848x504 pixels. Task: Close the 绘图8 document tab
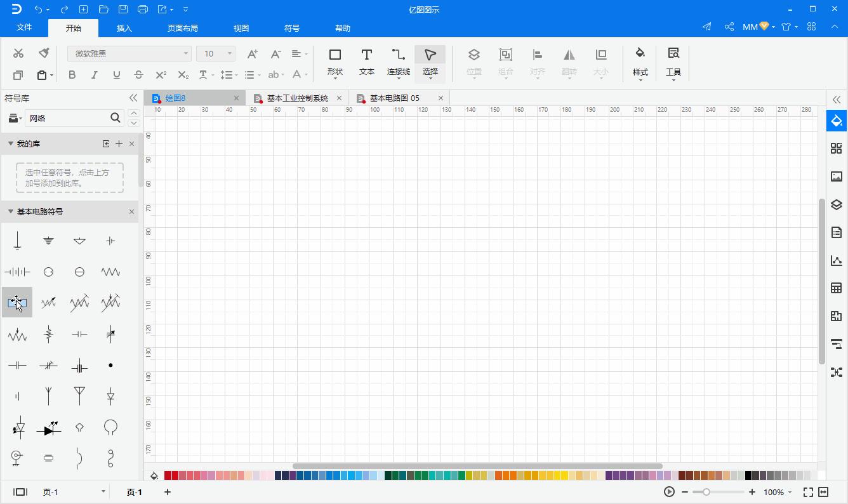[236, 98]
